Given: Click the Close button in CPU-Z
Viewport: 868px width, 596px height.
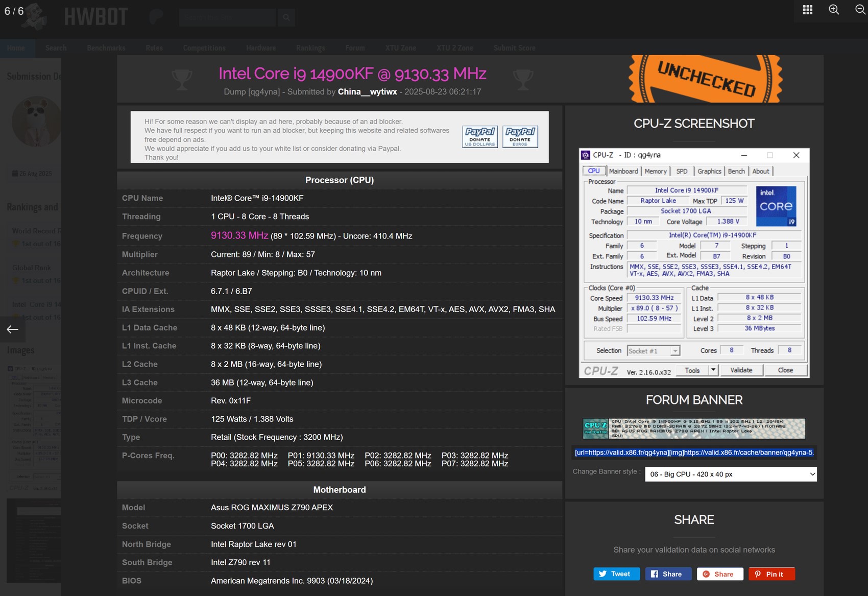Looking at the screenshot, I should click(x=785, y=370).
